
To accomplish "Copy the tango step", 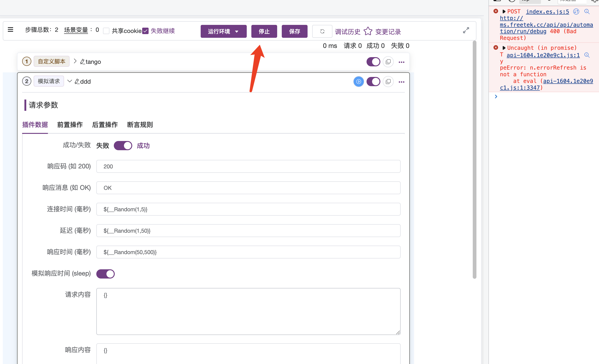I will [388, 62].
